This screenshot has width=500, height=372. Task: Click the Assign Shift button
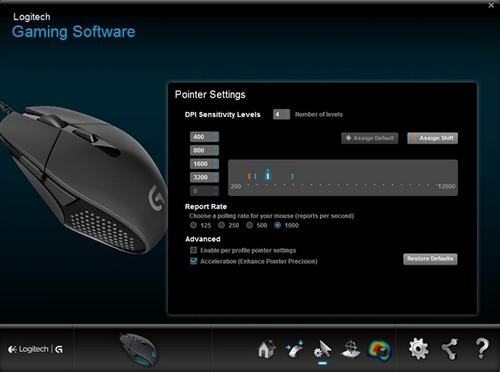coord(432,138)
